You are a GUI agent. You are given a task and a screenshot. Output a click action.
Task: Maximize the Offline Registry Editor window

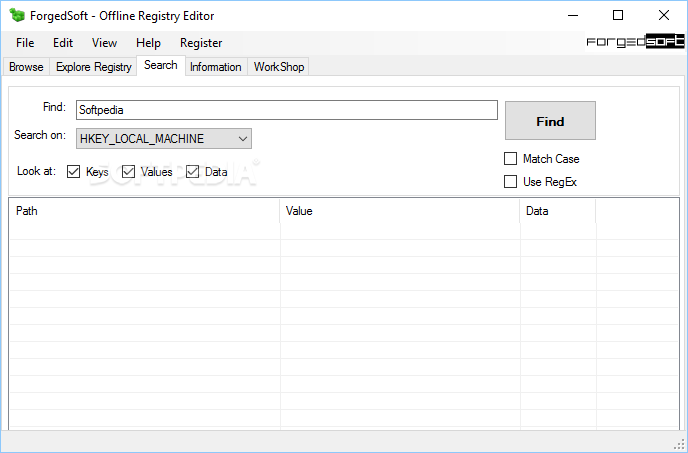(618, 15)
